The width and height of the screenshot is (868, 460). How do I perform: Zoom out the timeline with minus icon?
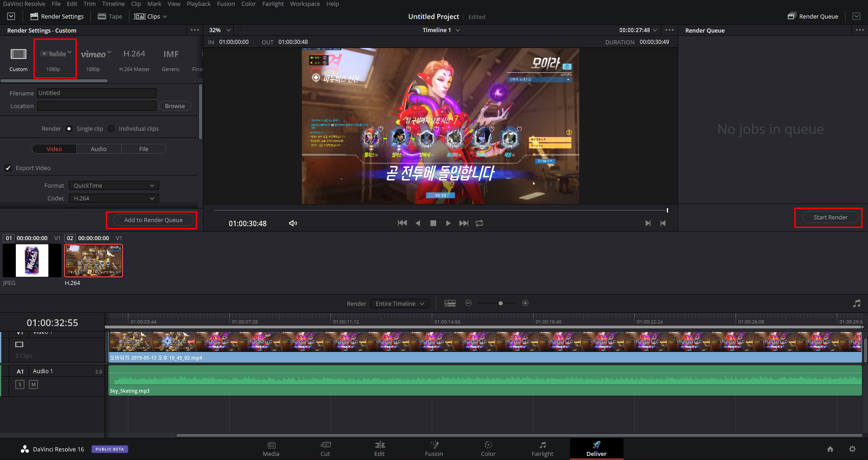(468, 303)
